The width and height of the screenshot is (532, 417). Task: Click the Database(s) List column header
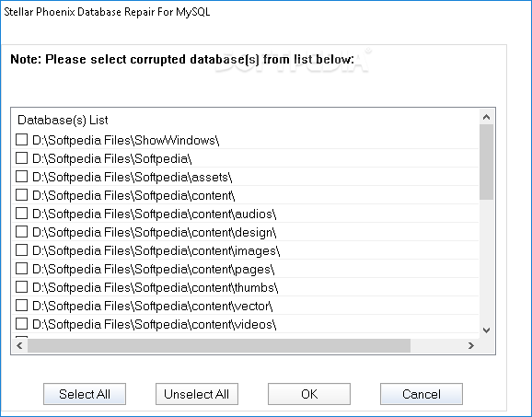63,120
